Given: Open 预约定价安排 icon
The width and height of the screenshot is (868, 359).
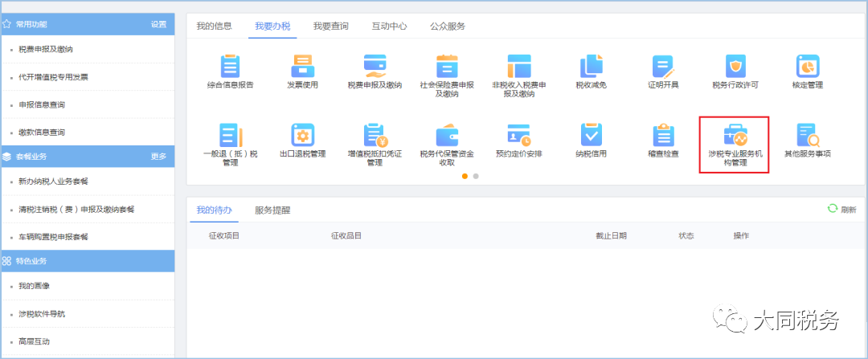Looking at the screenshot, I should click(519, 135).
